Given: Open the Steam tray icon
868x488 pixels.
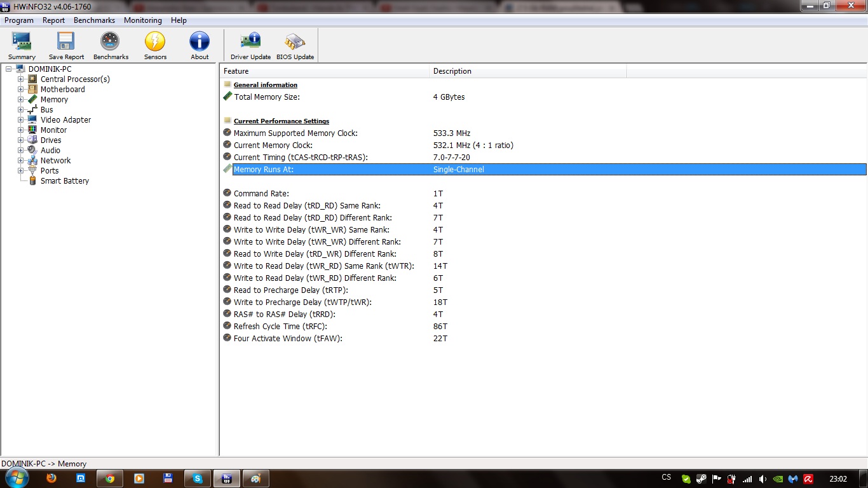Looking at the screenshot, I should [702, 479].
